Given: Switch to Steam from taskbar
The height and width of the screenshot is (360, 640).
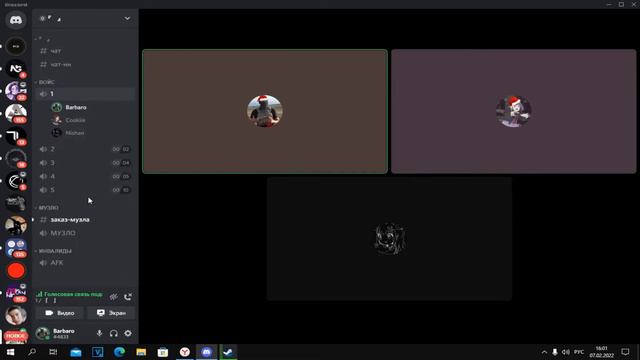Looking at the screenshot, I should click(x=228, y=352).
